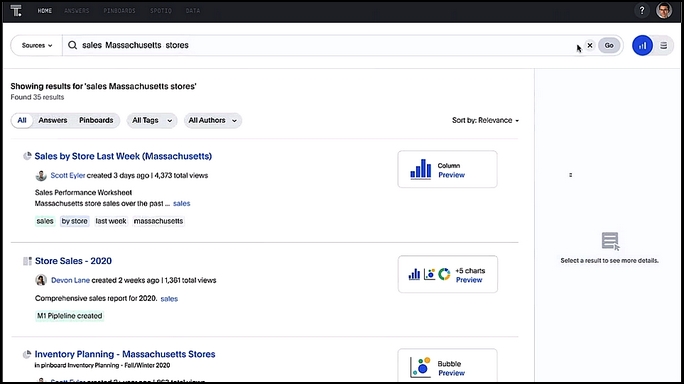Click Devon Lane's avatar picture
Screen dimensions: 684x384
point(41,280)
